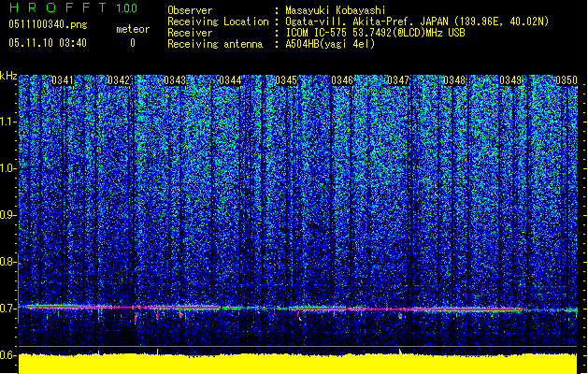Image resolution: width=588 pixels, height=374 pixels.
Task: Click the 0345 time marker
Action: [x=286, y=80]
